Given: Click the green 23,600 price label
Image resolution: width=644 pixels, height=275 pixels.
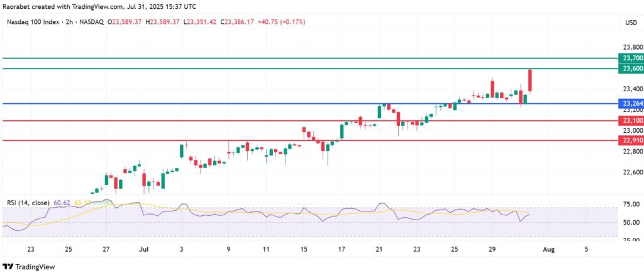Looking at the screenshot, I should pyautogui.click(x=630, y=68).
